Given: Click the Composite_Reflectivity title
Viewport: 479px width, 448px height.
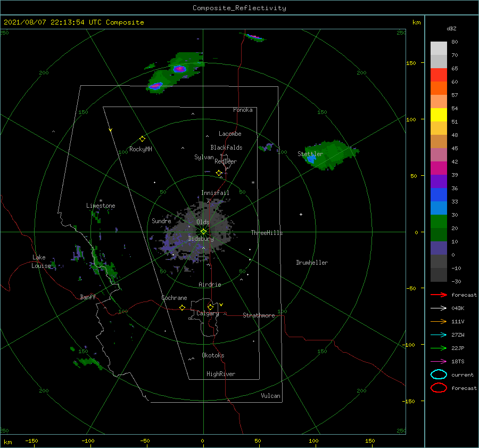Looking at the screenshot, I should coord(240,8).
